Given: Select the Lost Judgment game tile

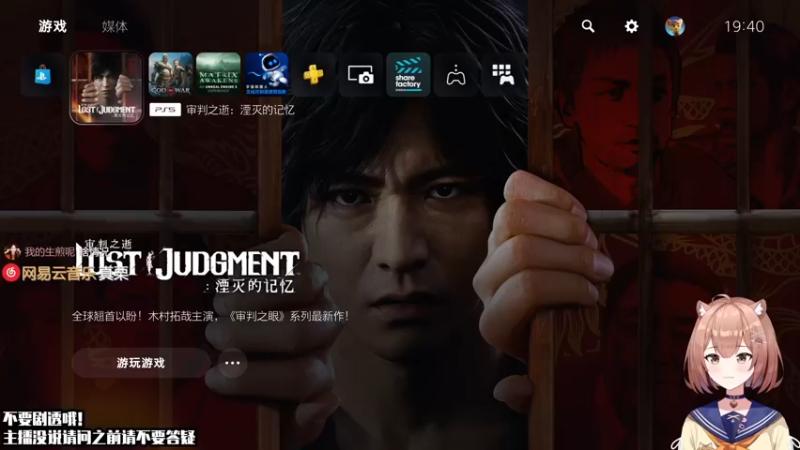Looking at the screenshot, I should (x=107, y=88).
